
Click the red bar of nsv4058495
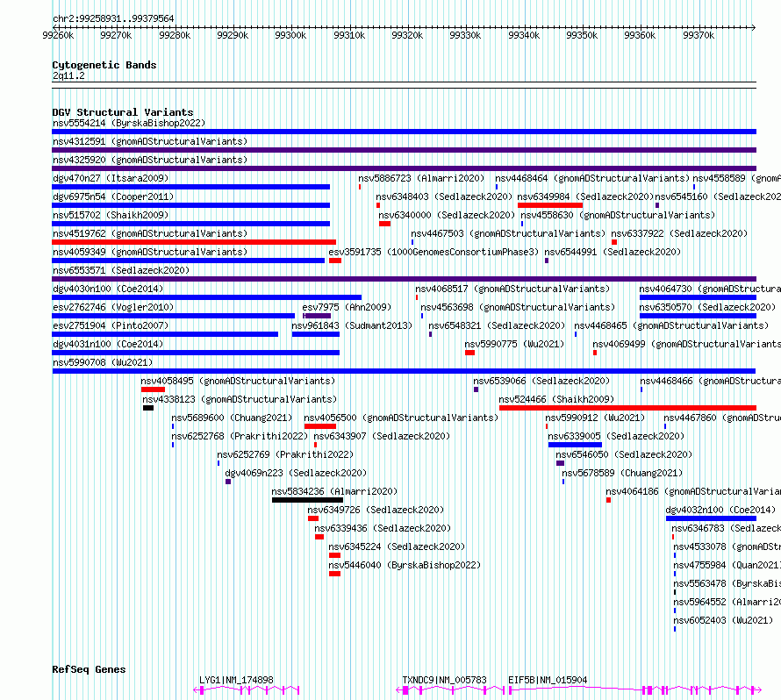click(x=153, y=389)
